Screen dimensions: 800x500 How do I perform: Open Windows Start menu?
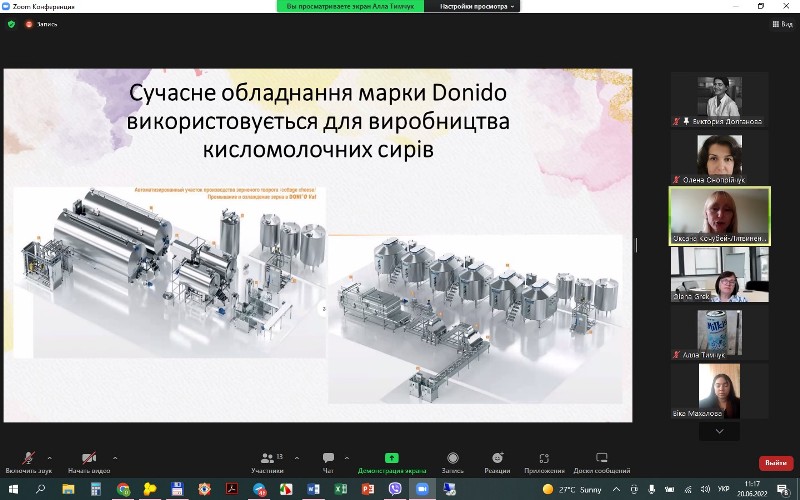tap(13, 489)
